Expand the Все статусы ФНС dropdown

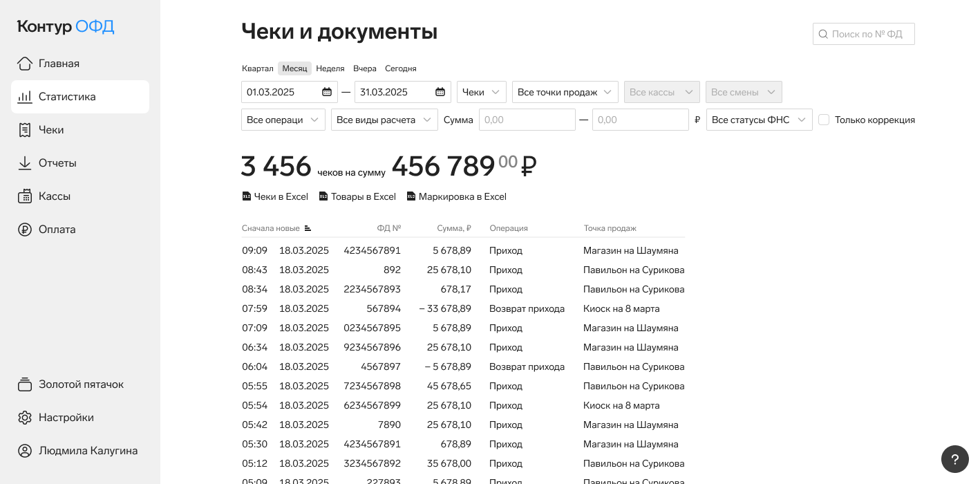760,120
